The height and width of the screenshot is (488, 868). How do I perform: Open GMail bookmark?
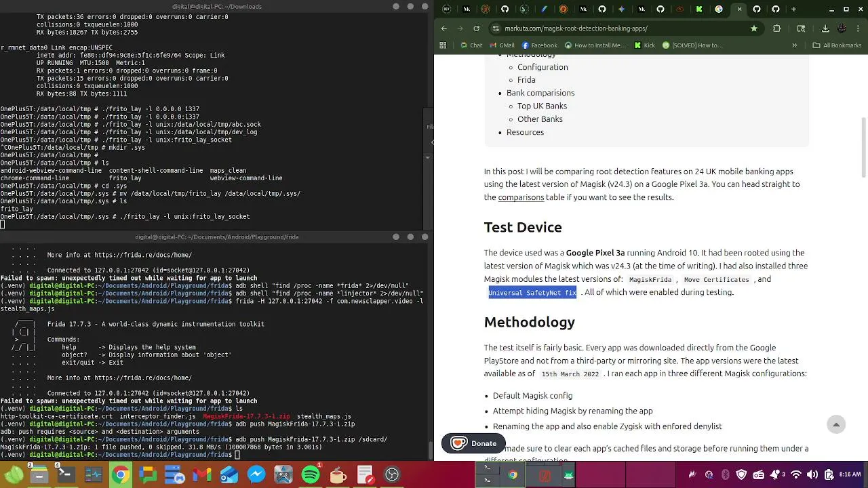(x=502, y=45)
